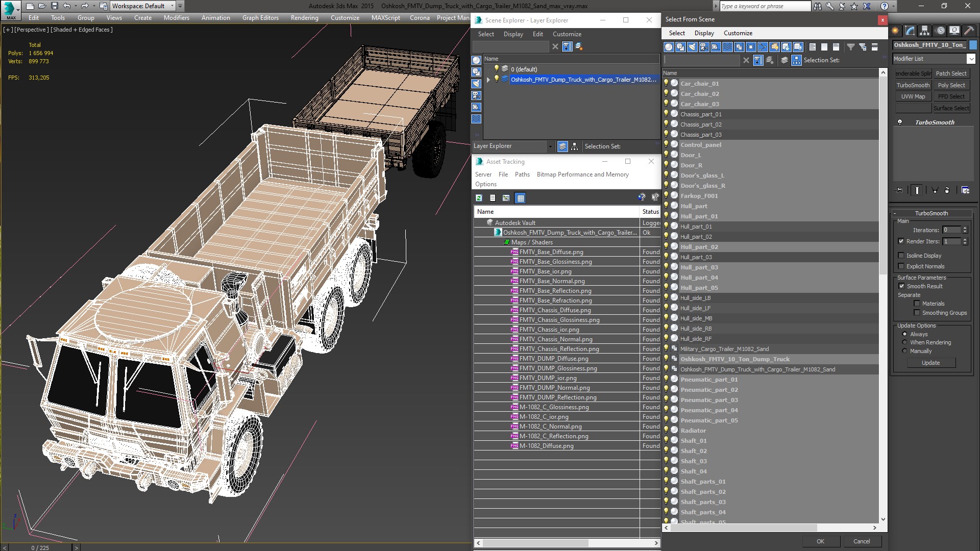Click Pin Stack icon below modifier stack
Image resolution: width=980 pixels, height=551 pixels.
899,190
